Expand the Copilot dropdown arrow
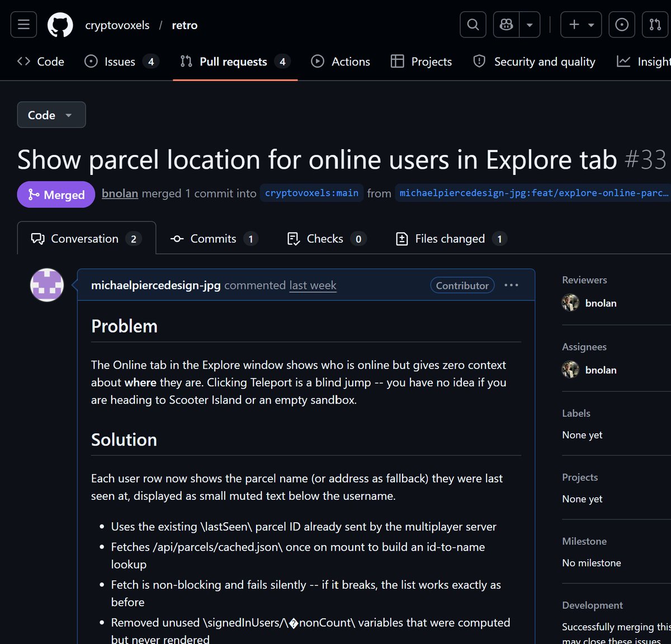671x644 pixels. pyautogui.click(x=530, y=25)
